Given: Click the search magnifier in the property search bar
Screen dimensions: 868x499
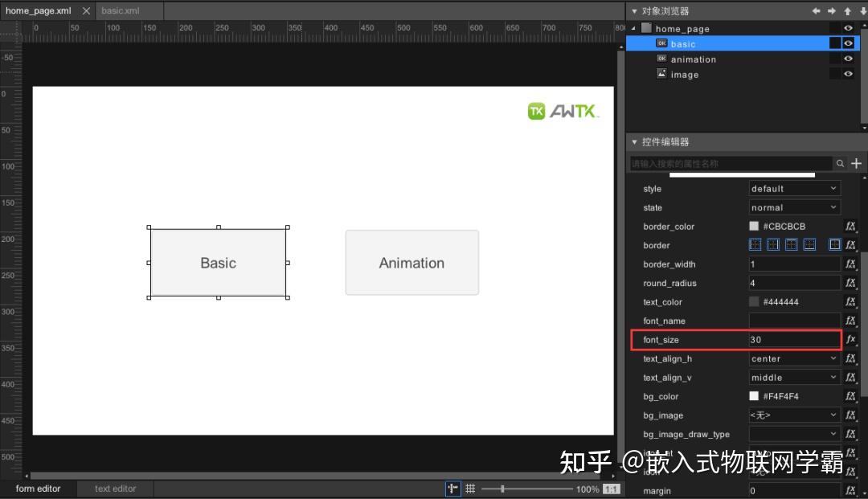Looking at the screenshot, I should [x=838, y=162].
